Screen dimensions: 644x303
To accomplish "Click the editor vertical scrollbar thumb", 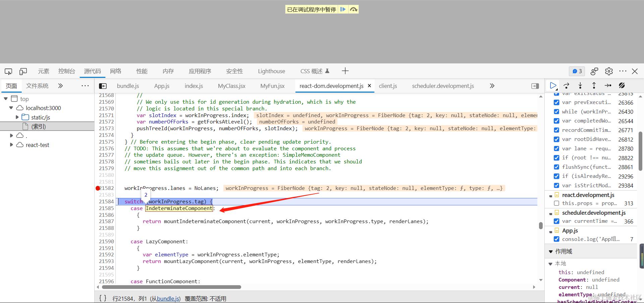I will [x=541, y=225].
